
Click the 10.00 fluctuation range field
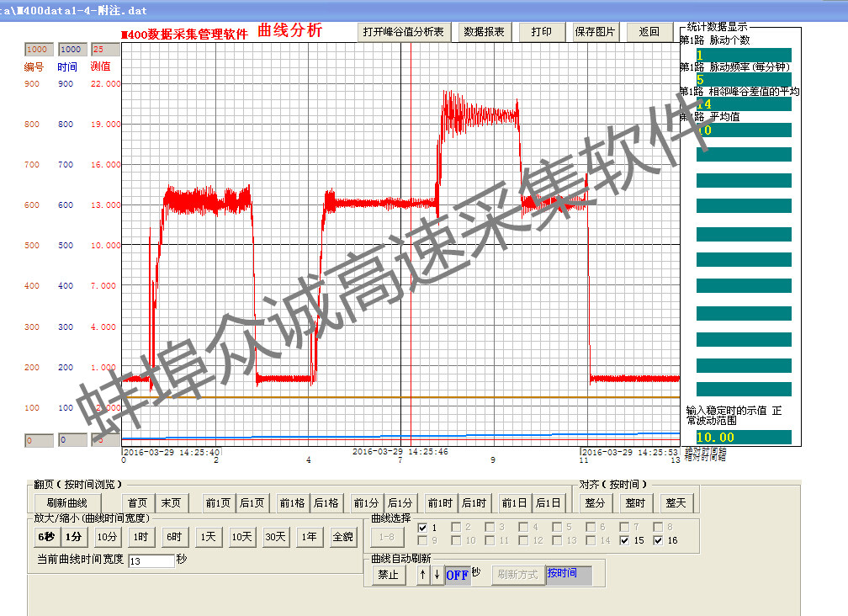click(x=743, y=437)
